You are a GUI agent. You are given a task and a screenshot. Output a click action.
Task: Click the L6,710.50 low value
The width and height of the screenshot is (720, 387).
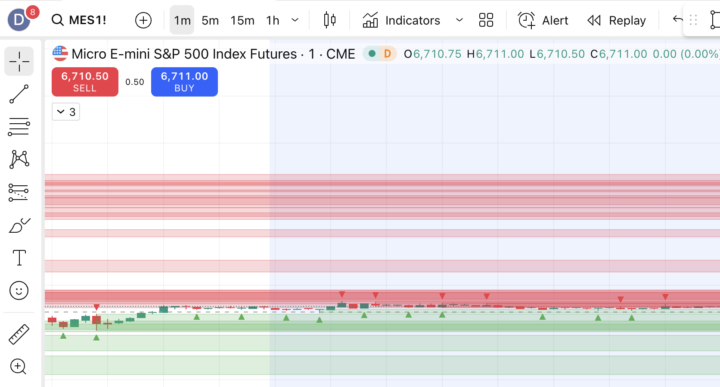(x=557, y=54)
